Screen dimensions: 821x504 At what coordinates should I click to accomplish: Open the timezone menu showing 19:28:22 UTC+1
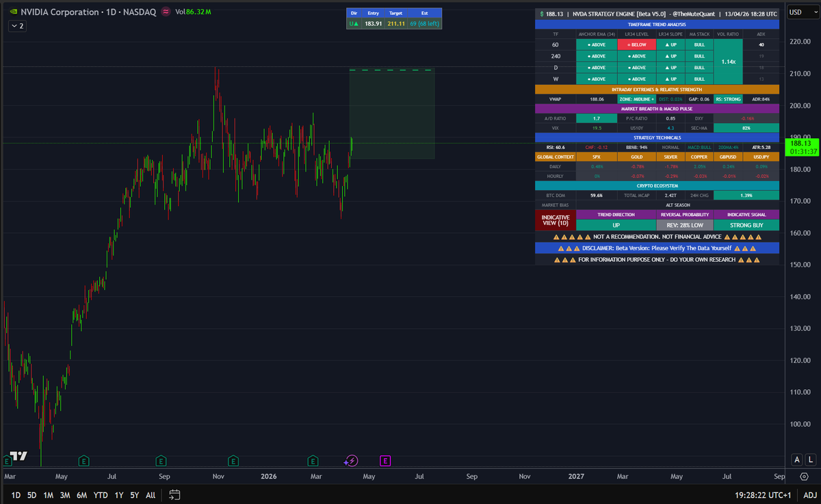[x=764, y=494]
